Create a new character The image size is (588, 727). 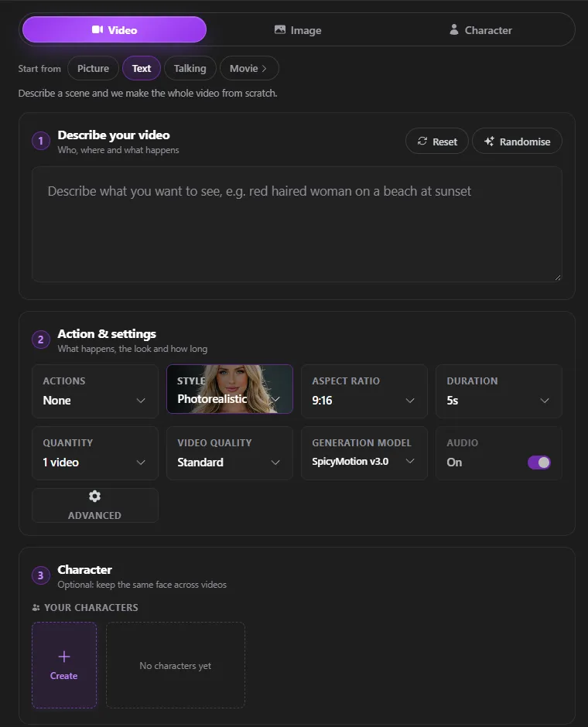point(64,665)
